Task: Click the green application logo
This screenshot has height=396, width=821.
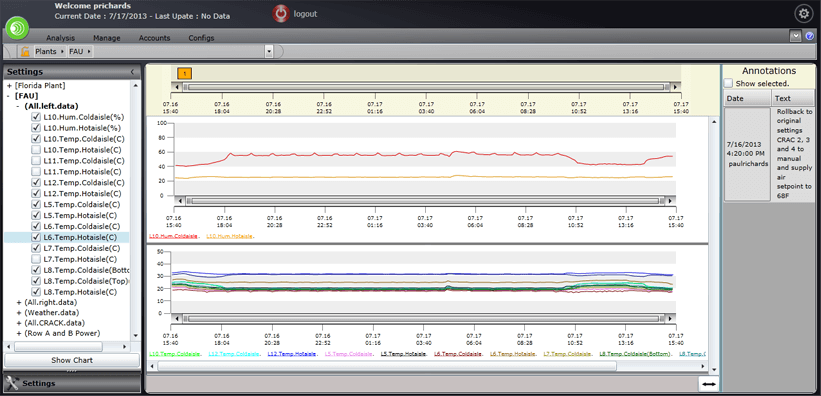Action: pyautogui.click(x=17, y=28)
